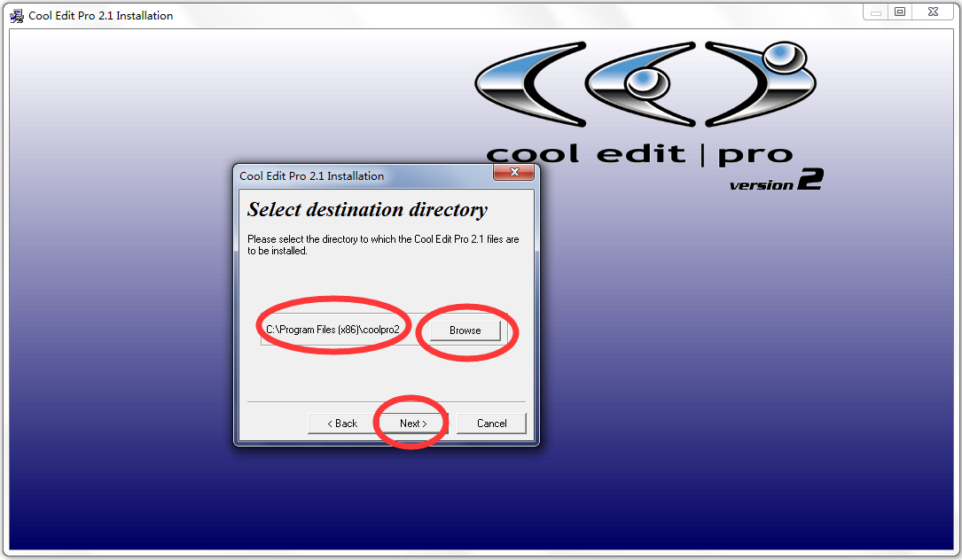Image resolution: width=962 pixels, height=560 pixels.
Task: Click the 'pro' wordmark text
Action: click(x=755, y=155)
